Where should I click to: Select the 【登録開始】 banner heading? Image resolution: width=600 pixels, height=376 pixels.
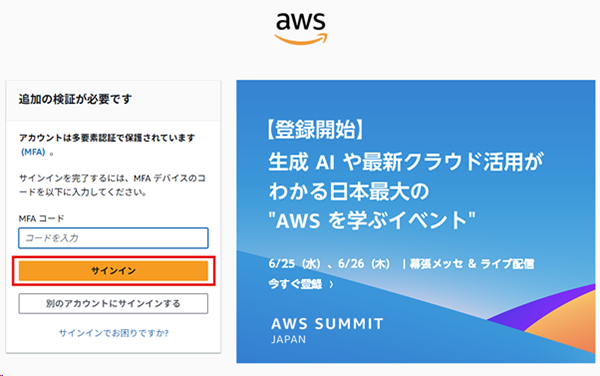click(x=315, y=130)
